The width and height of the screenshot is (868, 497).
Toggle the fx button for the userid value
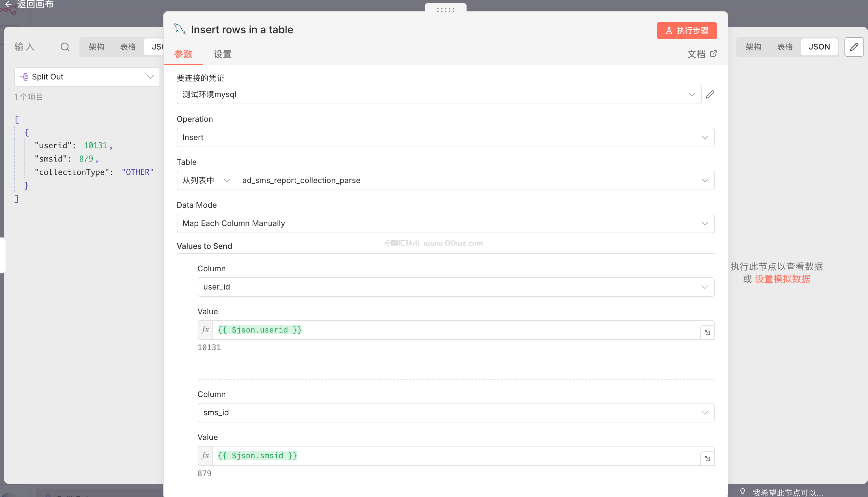(x=205, y=330)
